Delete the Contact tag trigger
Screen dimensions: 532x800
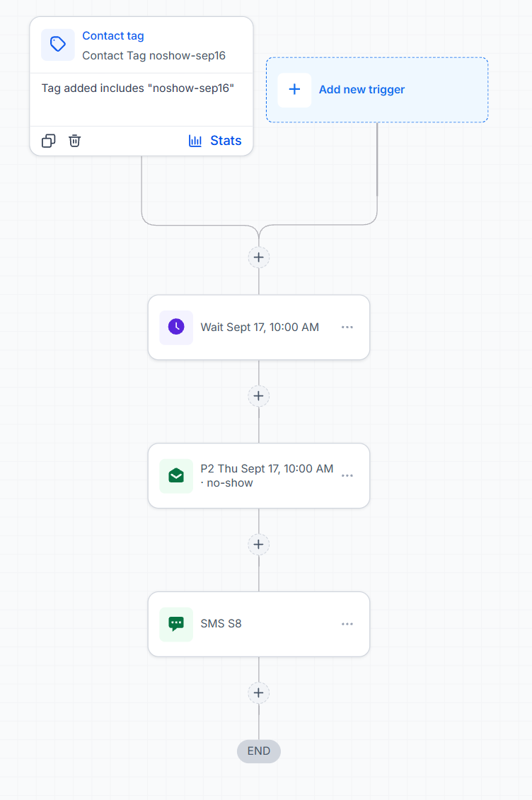[74, 141]
